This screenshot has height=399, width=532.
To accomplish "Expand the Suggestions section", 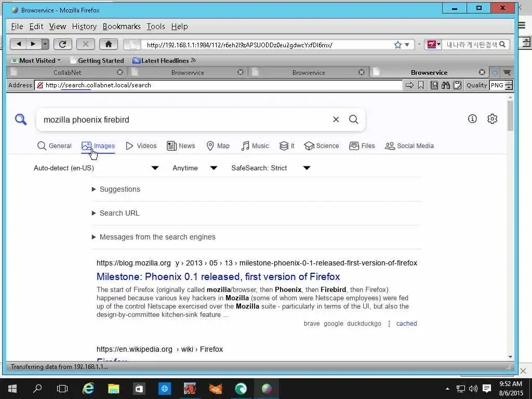I will [116, 189].
